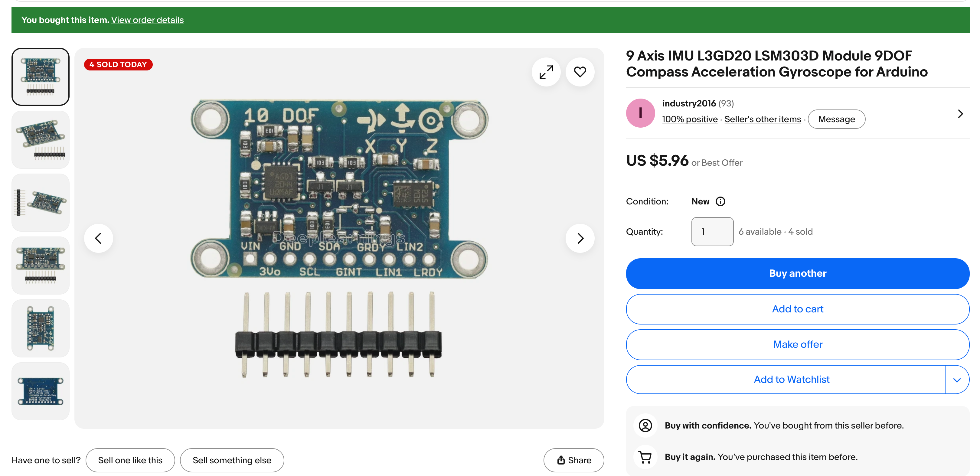Click the Buy with confidence person icon
This screenshot has height=476, width=980.
(x=645, y=425)
